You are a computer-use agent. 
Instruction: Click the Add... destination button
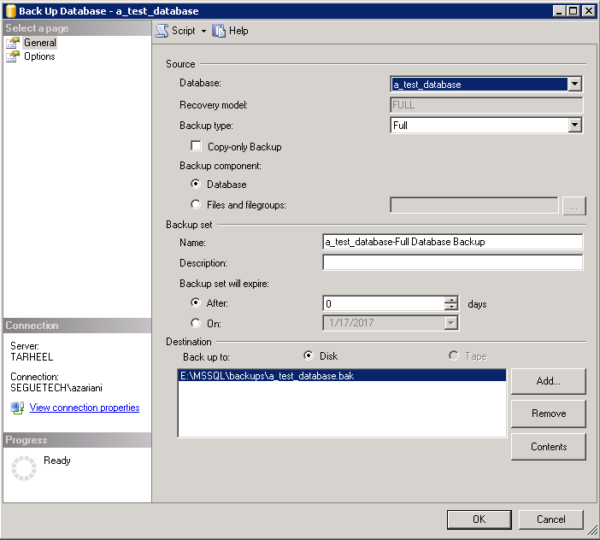tap(548, 381)
